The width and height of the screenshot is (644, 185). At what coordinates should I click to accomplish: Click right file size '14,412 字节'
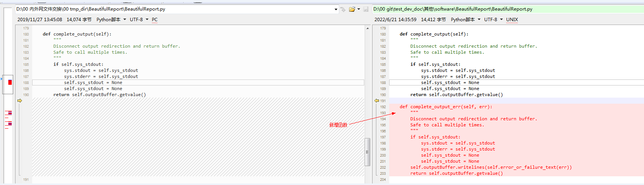[433, 20]
